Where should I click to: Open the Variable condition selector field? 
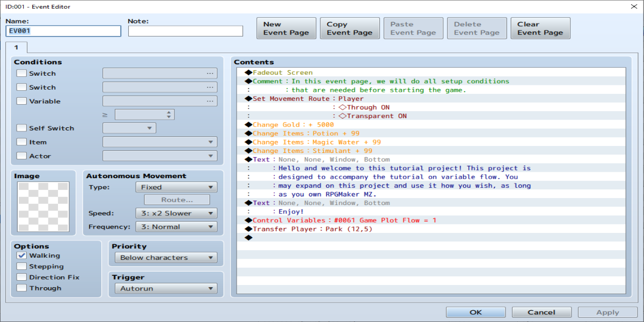tap(160, 101)
